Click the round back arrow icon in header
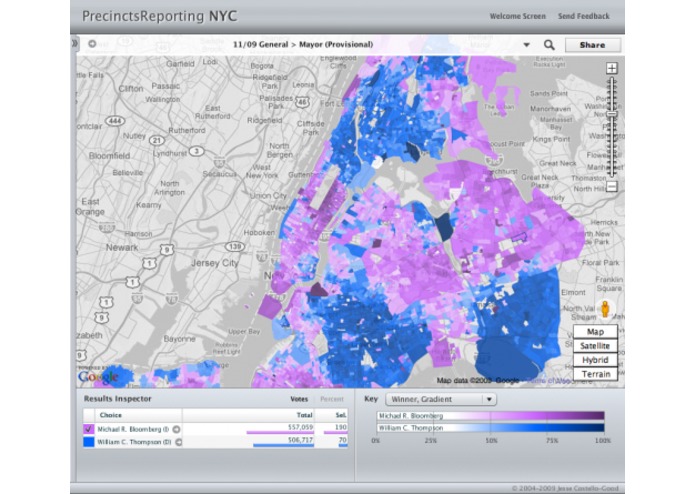 [92, 44]
